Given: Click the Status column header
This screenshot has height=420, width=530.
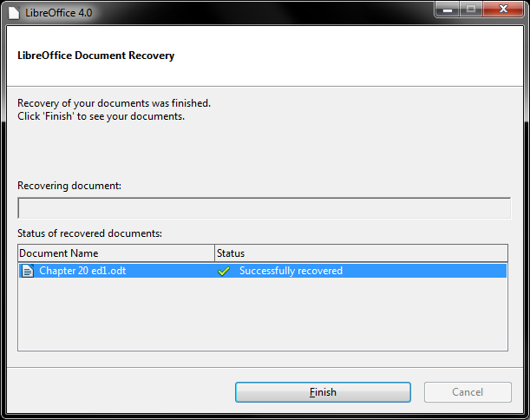Looking at the screenshot, I should pos(361,253).
